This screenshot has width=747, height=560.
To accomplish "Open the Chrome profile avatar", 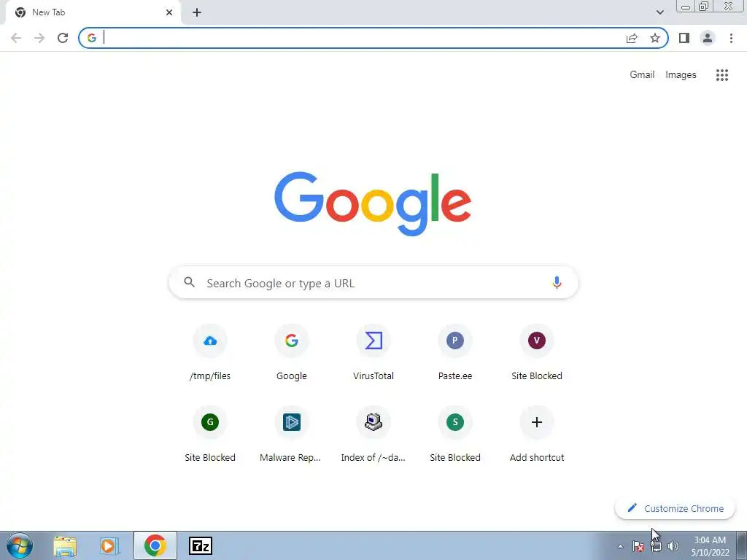I will 708,38.
